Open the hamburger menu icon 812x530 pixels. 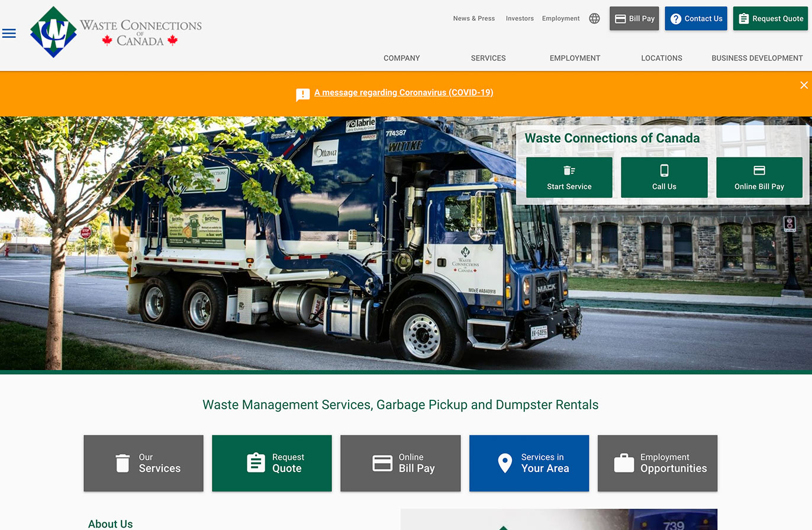9,33
